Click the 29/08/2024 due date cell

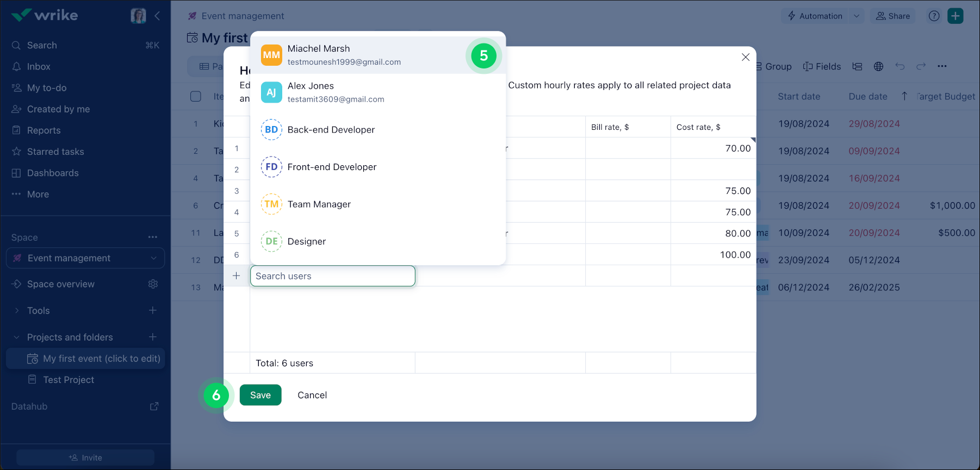click(874, 124)
